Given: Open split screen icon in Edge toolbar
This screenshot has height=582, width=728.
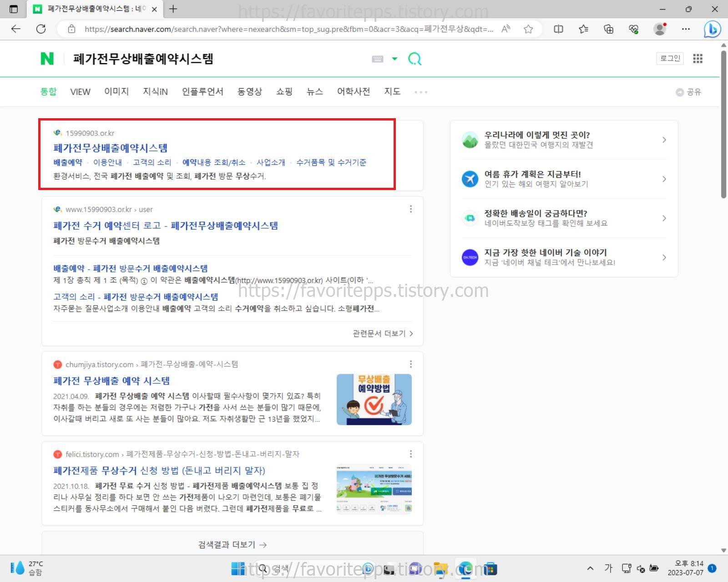Looking at the screenshot, I should [558, 29].
